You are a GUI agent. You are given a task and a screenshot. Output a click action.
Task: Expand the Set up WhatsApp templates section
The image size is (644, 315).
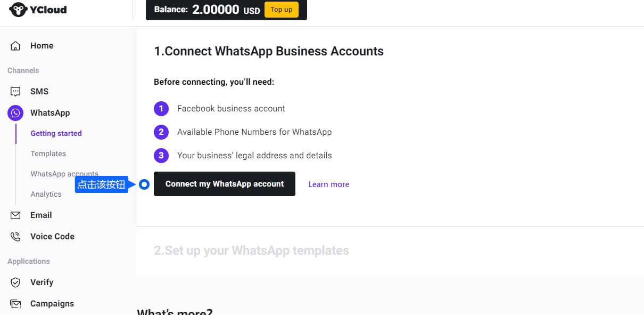tap(251, 251)
